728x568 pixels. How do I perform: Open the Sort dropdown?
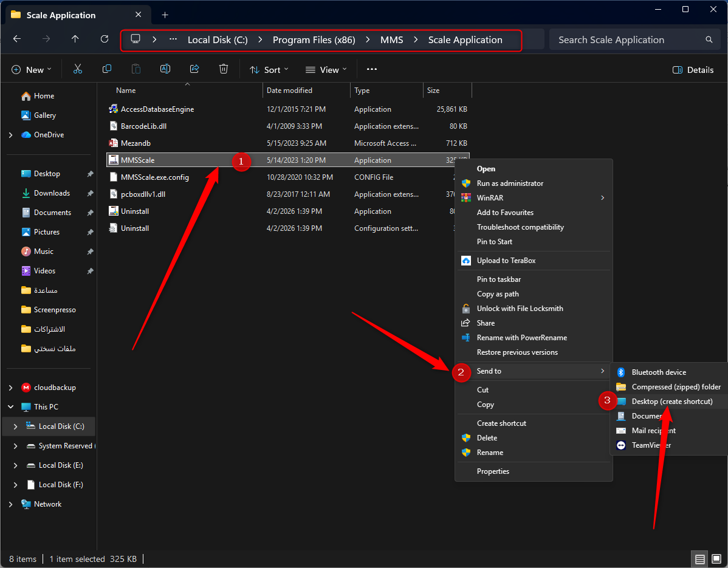pyautogui.click(x=269, y=70)
